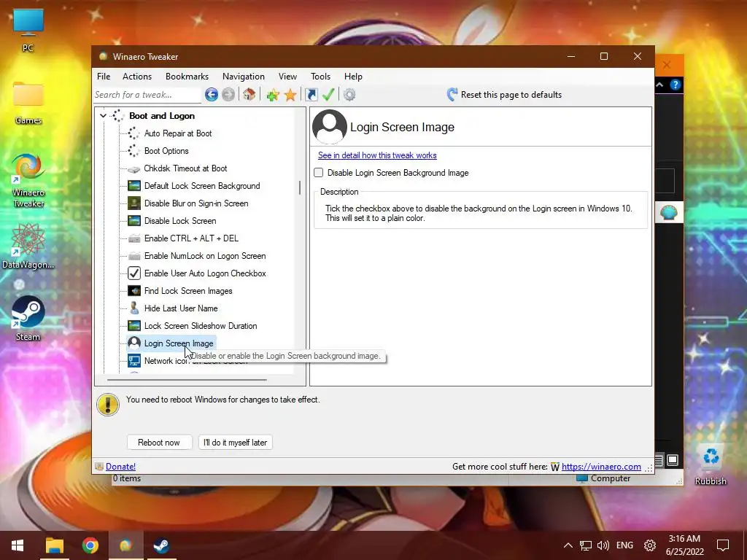Image resolution: width=747 pixels, height=560 pixels.
Task: Show hidden tray icons chevron
Action: (x=568, y=545)
